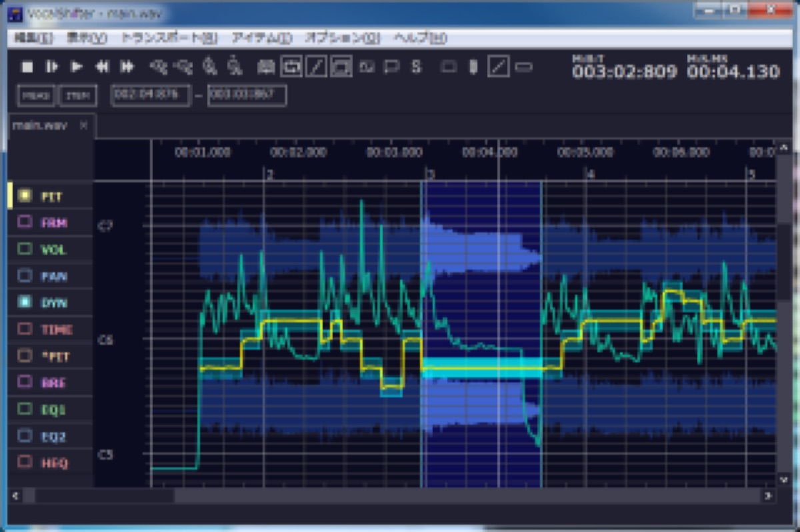Screen dimensions: 800x532
Task: Open the 編集(E) menu
Action: click(x=33, y=38)
